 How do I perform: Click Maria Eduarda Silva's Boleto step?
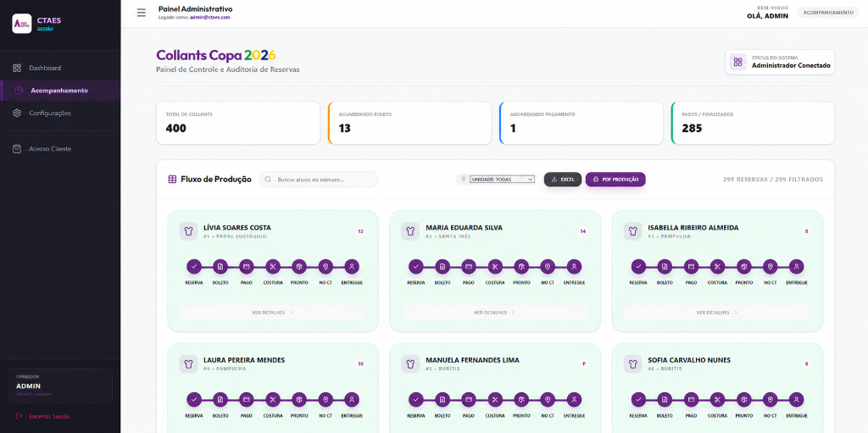tap(442, 267)
